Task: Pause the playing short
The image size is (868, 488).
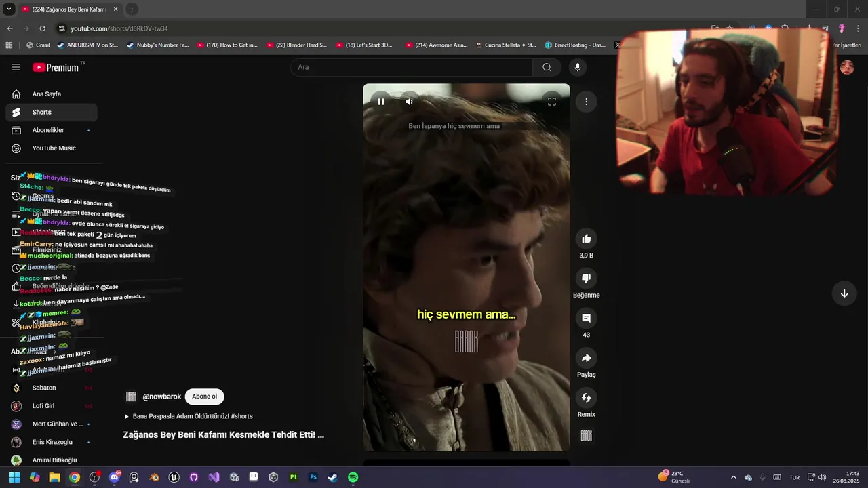Action: coord(381,102)
